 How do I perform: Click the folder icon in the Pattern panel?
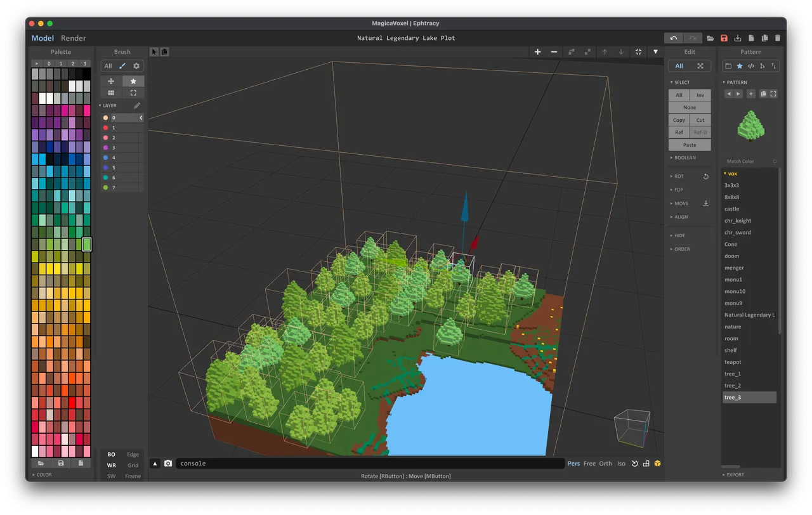[x=728, y=66]
